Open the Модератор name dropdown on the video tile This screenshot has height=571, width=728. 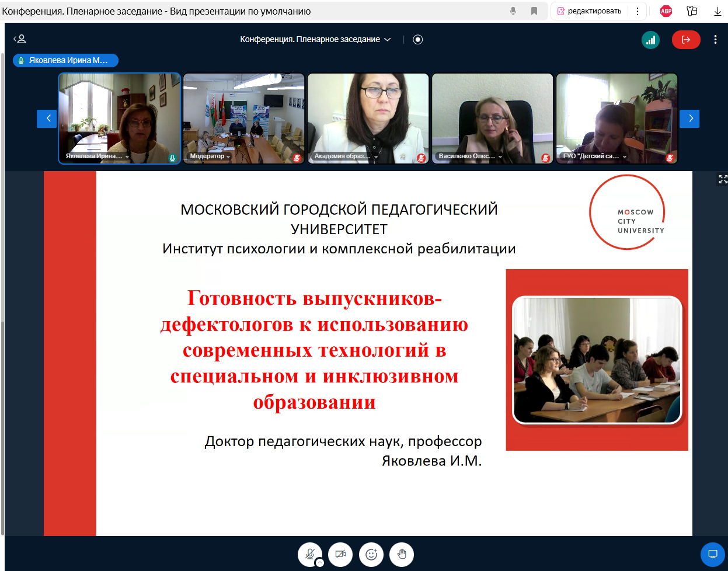[x=228, y=156]
